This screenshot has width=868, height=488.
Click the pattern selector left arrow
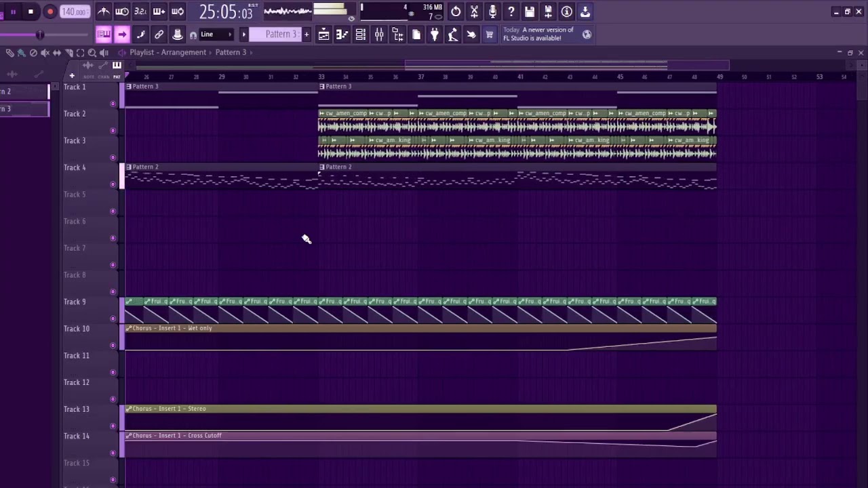[243, 35]
